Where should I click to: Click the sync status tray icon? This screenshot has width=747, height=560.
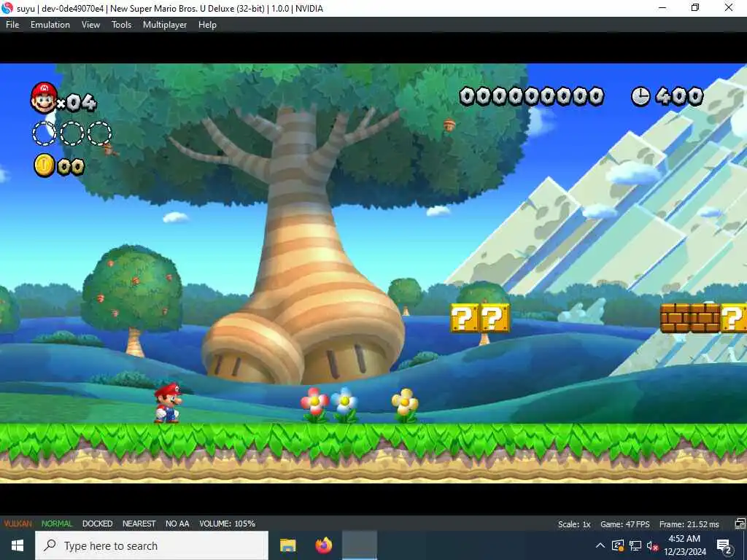[617, 545]
